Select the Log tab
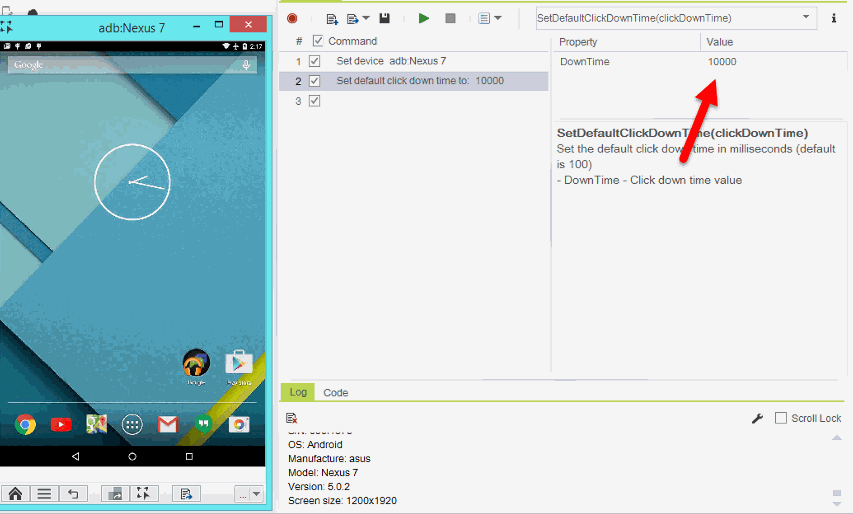Image resolution: width=853 pixels, height=514 pixels. tap(296, 393)
